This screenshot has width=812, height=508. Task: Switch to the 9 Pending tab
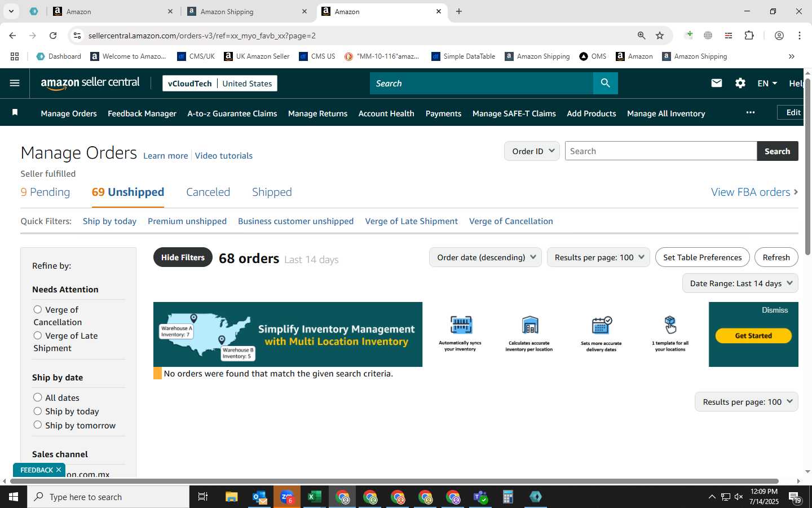[46, 192]
